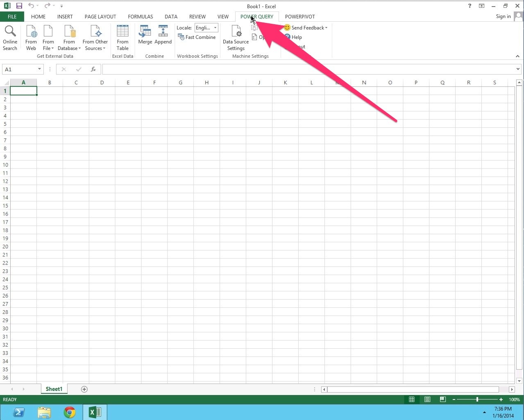The width and height of the screenshot is (524, 420).
Task: Select row 25 header
Action: coord(5,288)
